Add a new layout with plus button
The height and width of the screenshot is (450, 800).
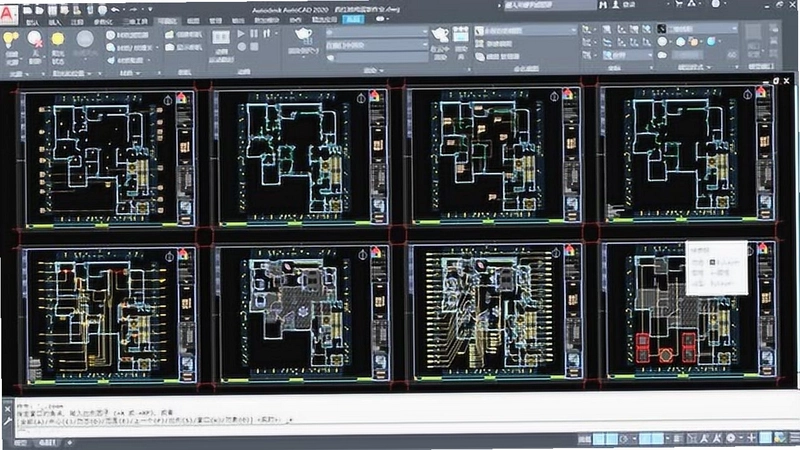[x=70, y=443]
